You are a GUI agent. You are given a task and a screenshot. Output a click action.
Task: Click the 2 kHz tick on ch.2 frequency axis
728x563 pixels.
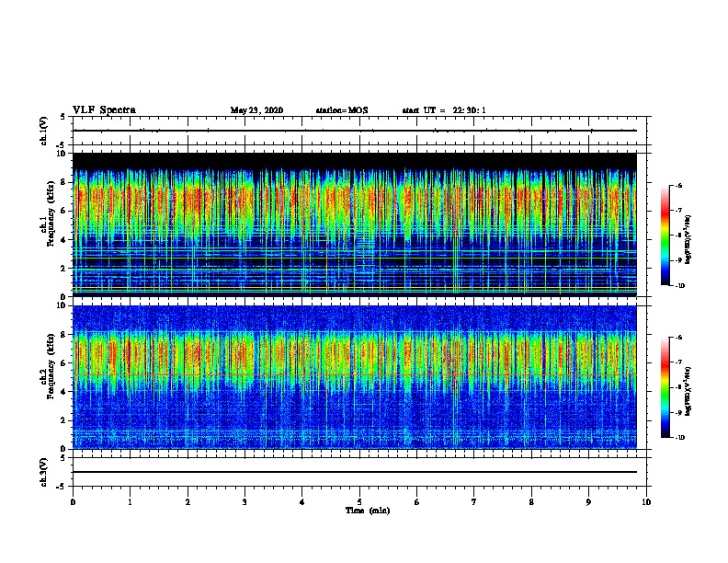pos(63,420)
